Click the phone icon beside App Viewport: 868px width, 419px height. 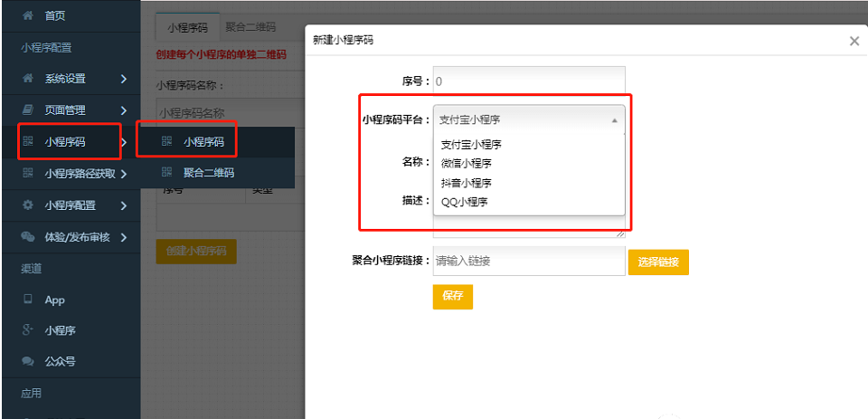[27, 300]
